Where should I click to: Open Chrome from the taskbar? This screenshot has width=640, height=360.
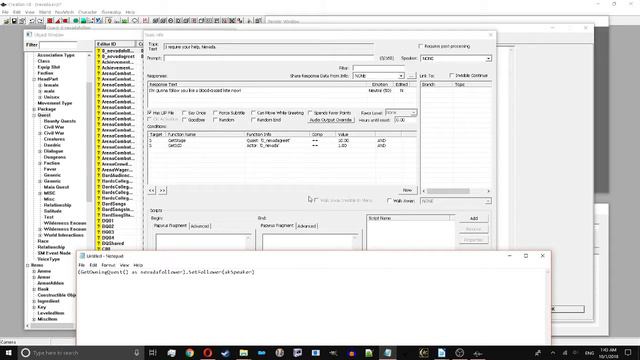click(x=190, y=353)
